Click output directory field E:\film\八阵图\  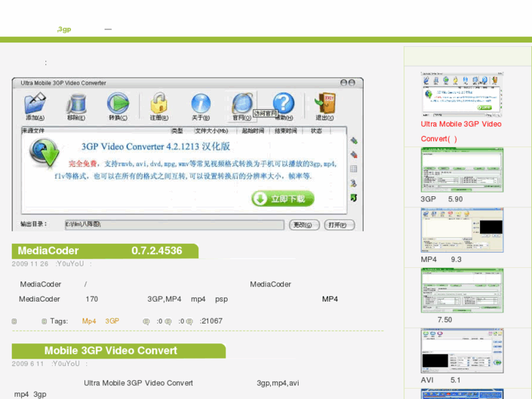click(174, 225)
